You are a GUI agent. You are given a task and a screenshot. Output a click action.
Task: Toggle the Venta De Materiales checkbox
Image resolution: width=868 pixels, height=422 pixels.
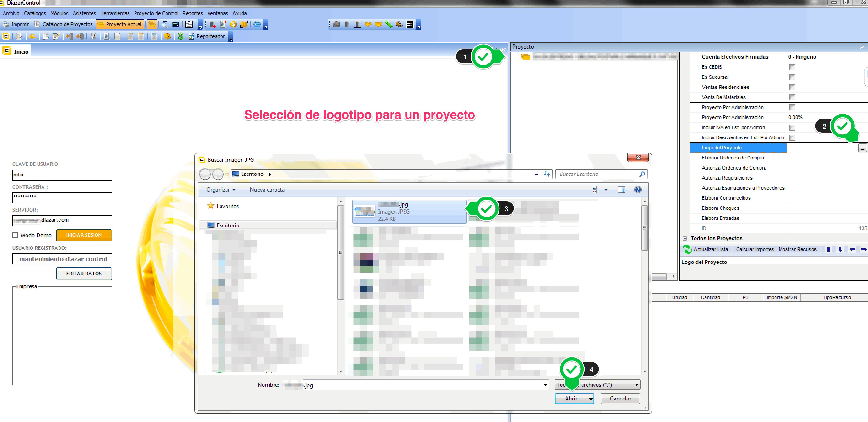click(x=792, y=98)
